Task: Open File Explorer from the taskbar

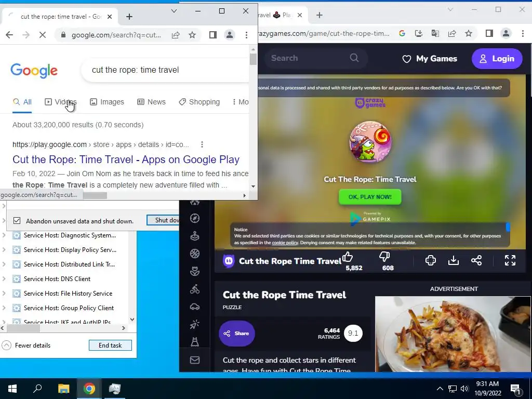Action: (63, 389)
